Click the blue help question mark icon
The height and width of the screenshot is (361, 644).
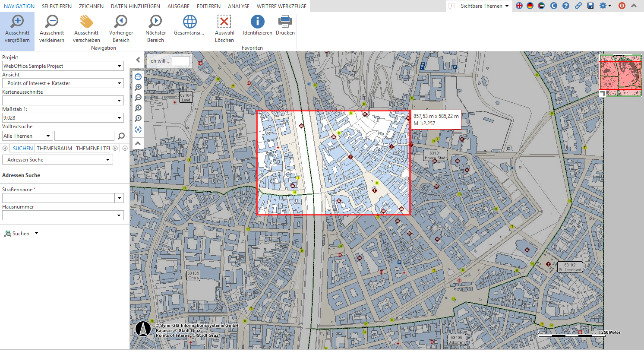tap(566, 6)
